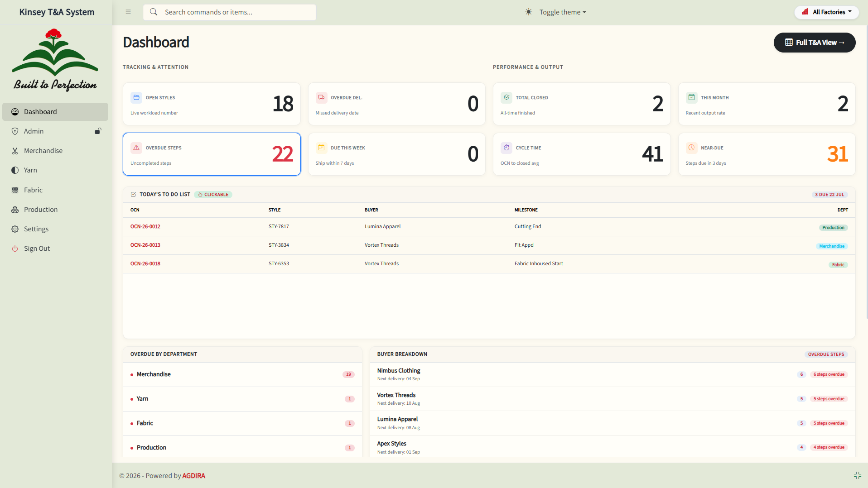This screenshot has width=868, height=488.
Task: Click the Fabric dept tag in to-do list
Action: click(838, 265)
